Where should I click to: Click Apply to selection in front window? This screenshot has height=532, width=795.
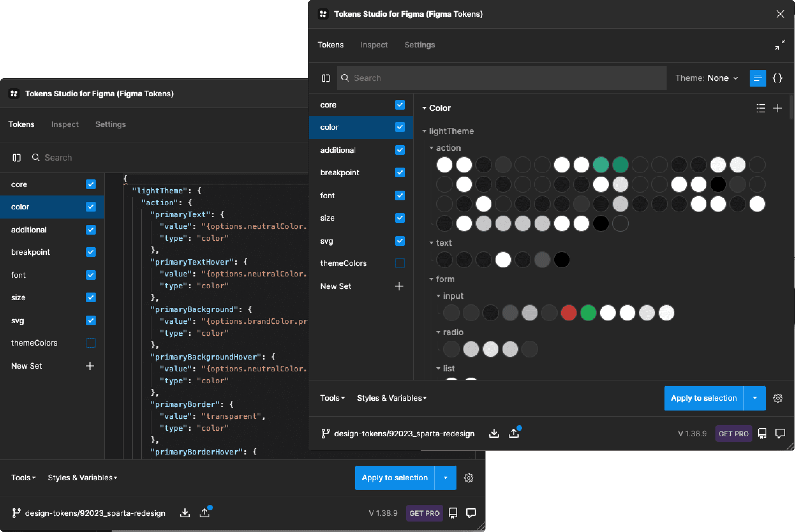coord(704,398)
